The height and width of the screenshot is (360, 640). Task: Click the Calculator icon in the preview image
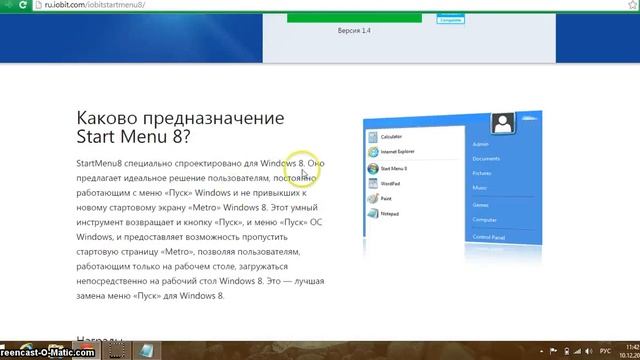pyautogui.click(x=373, y=137)
